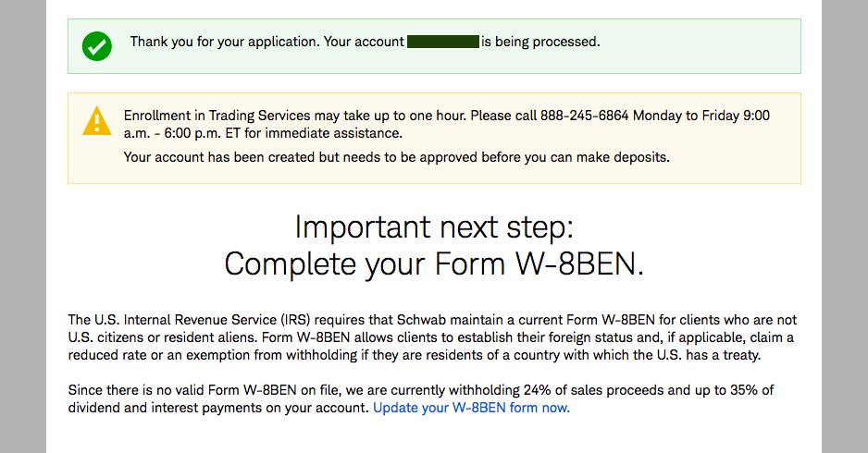Screen dimensions: 868x453
Task: Click the phone number 888-245-6864
Action: point(584,116)
